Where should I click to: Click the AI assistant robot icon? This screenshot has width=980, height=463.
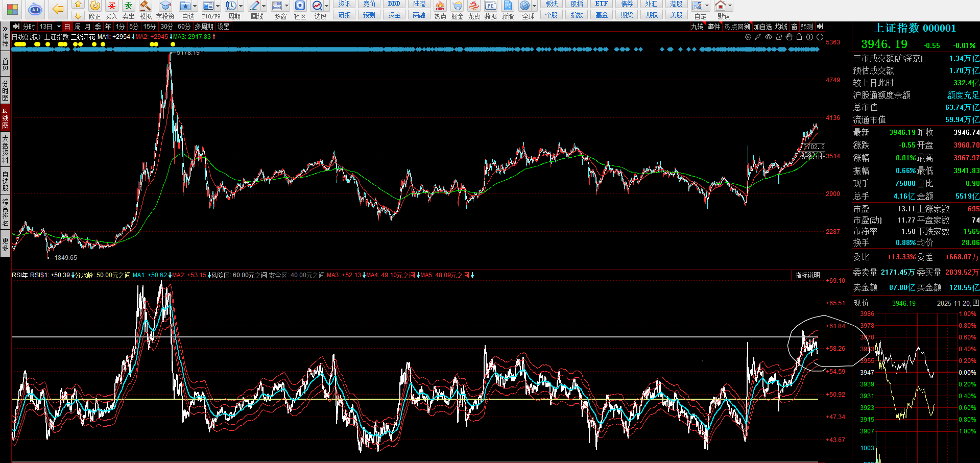[35, 9]
